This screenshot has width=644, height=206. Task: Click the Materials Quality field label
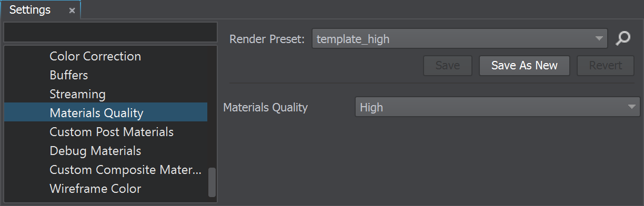(266, 107)
